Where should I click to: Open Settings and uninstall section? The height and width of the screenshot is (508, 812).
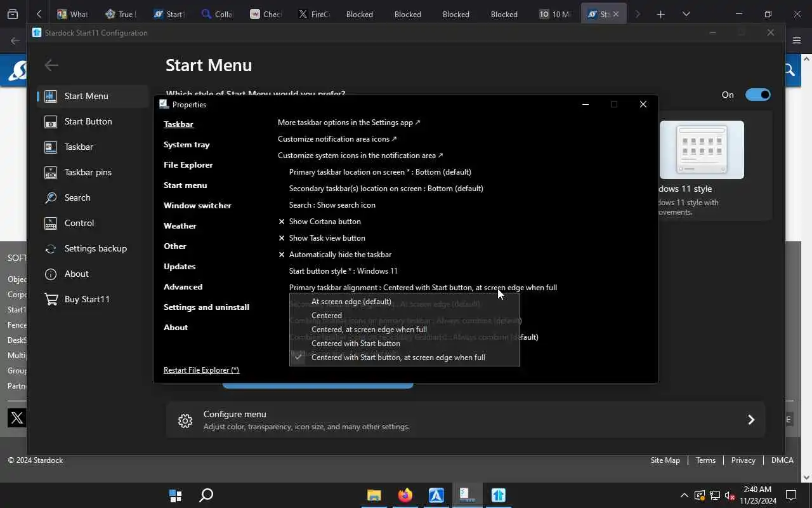[206, 307]
